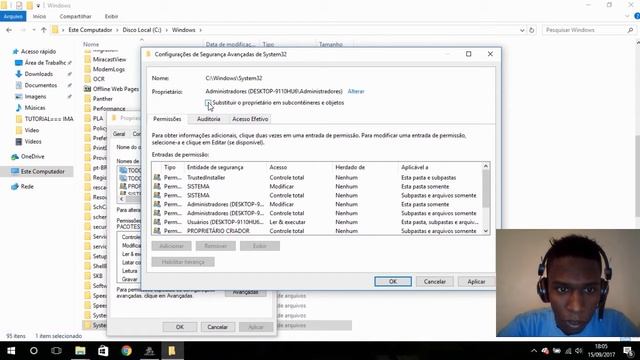Click Disco Local (C:) breadcrumb
Image resolution: width=640 pixels, height=360 pixels.
coord(142,30)
